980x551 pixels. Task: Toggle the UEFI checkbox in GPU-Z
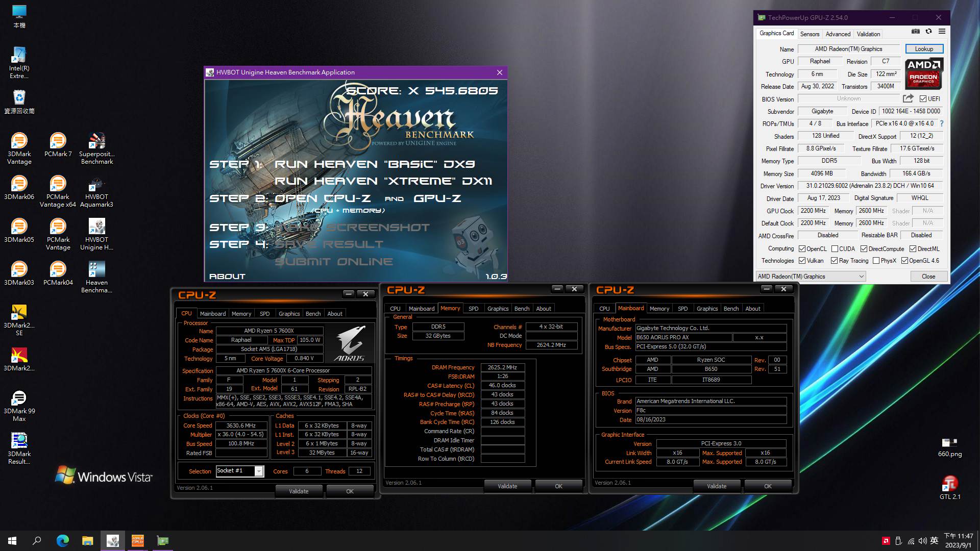(923, 99)
